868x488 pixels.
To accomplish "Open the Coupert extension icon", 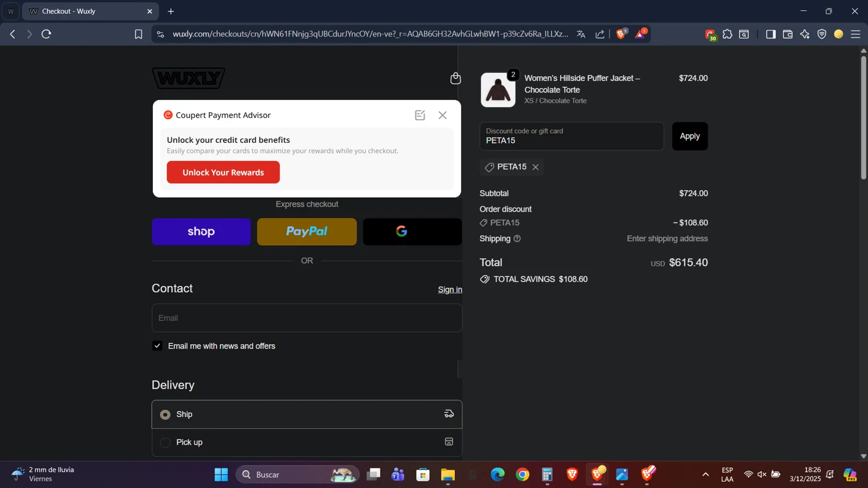I will tap(711, 35).
